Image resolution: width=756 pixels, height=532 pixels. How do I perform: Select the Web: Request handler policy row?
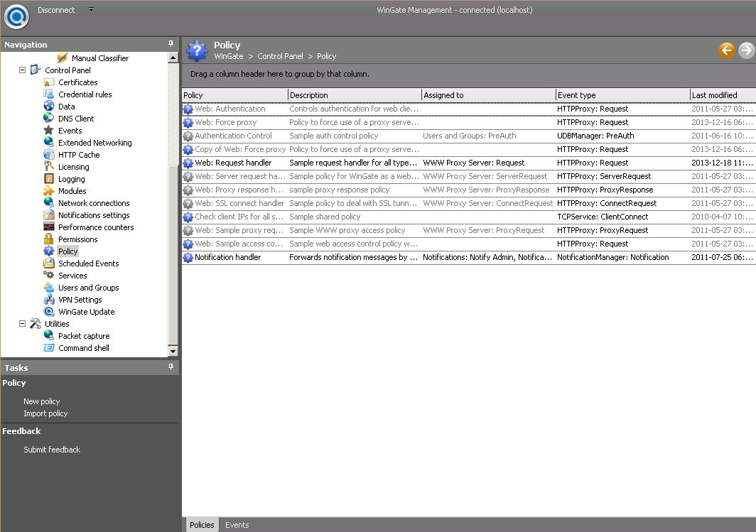[469, 163]
